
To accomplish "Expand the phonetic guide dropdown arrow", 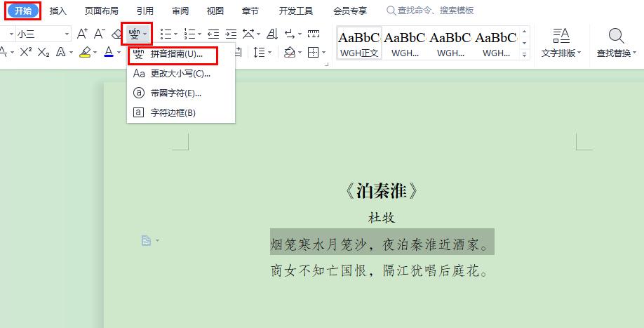I will (x=145, y=34).
